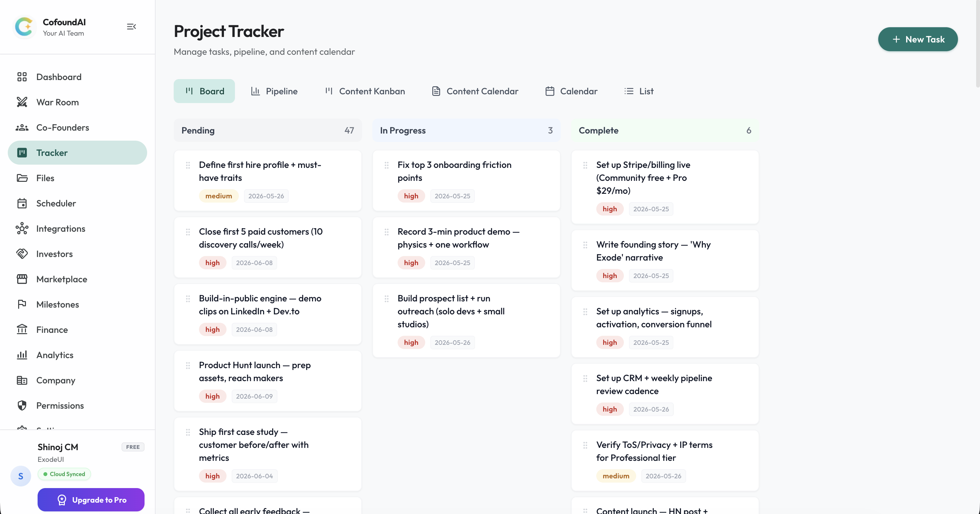Click the In Progress column header

point(466,130)
